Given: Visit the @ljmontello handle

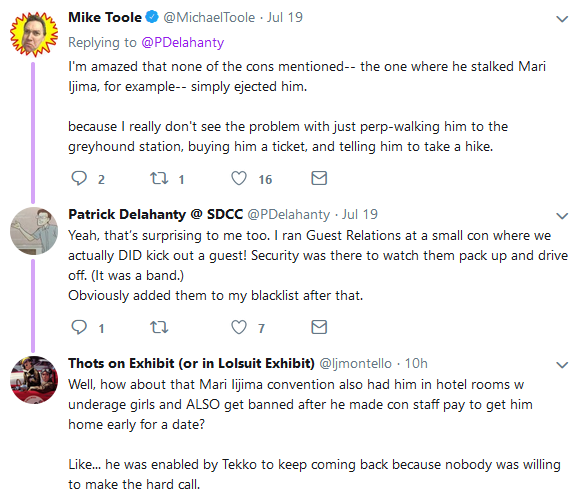Looking at the screenshot, I should (356, 364).
